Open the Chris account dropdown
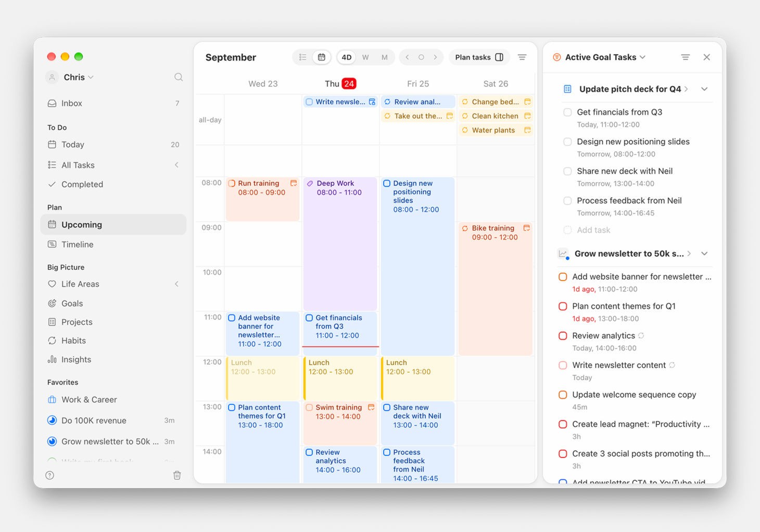The height and width of the screenshot is (532, 760). (x=70, y=77)
